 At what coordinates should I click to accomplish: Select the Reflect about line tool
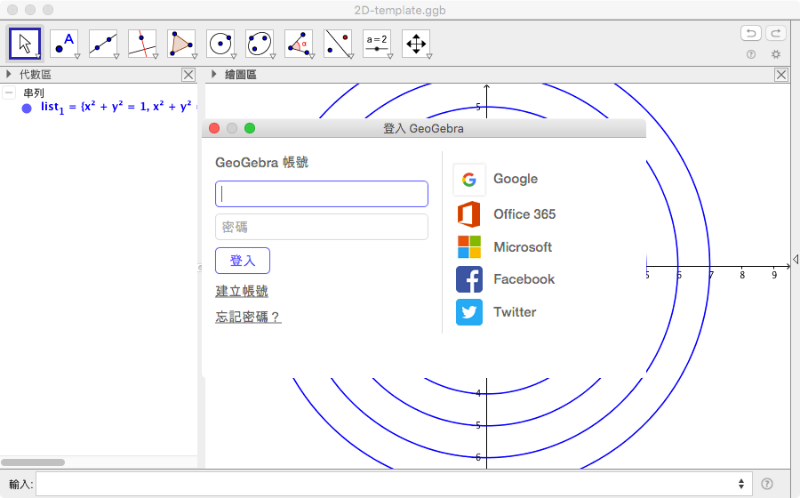click(x=338, y=43)
